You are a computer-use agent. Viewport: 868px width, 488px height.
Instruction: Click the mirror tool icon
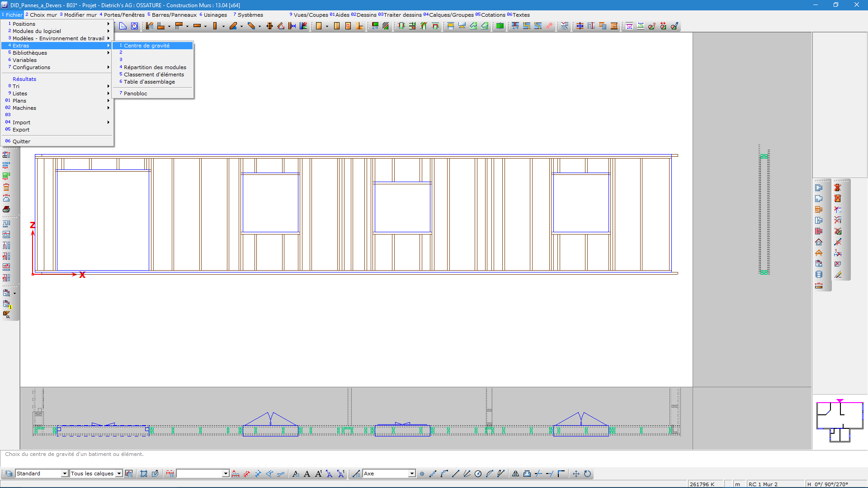click(515, 474)
